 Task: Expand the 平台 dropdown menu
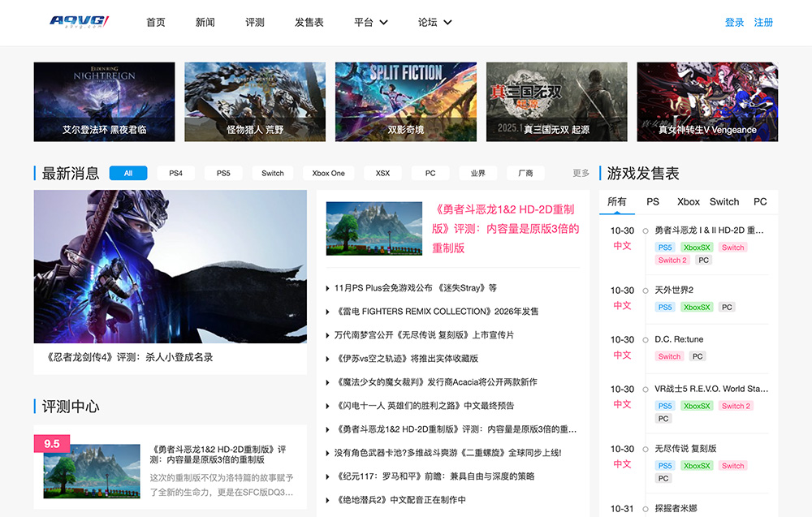tap(371, 23)
